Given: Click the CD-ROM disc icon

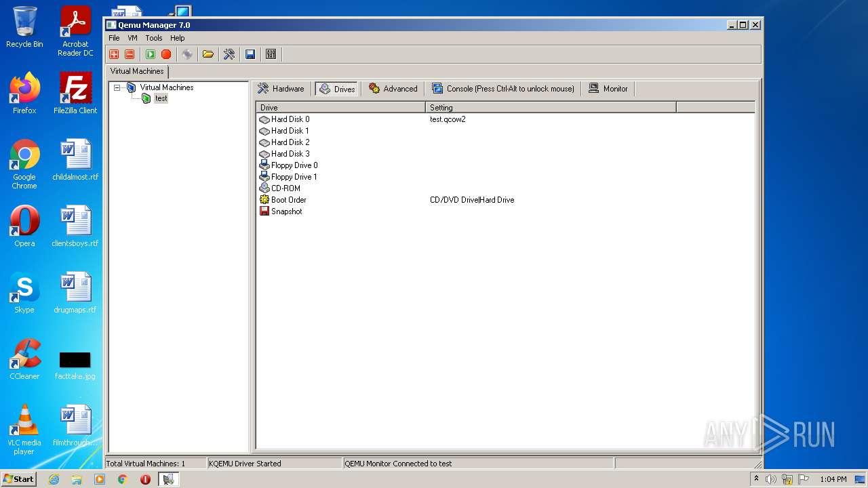Looking at the screenshot, I should pyautogui.click(x=264, y=188).
